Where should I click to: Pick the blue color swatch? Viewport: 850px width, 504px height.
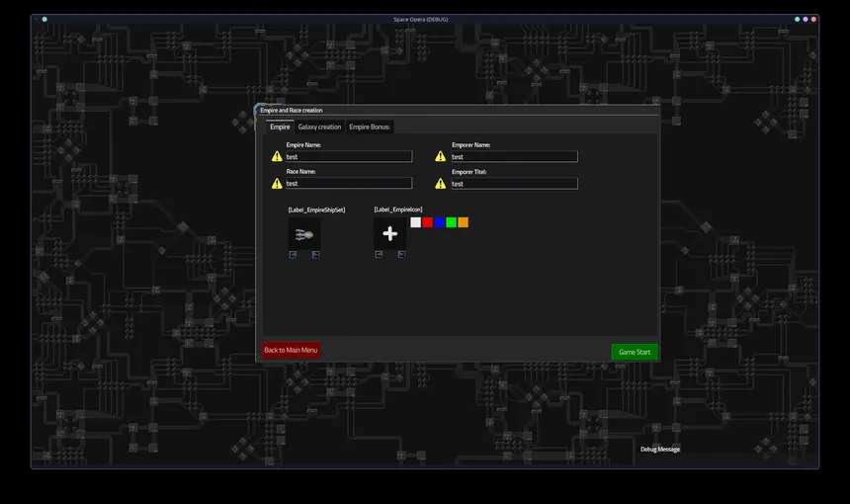439,222
